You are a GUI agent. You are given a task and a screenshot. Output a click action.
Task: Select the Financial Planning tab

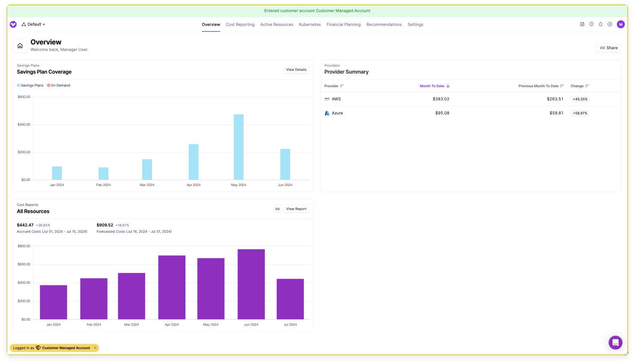tap(343, 25)
